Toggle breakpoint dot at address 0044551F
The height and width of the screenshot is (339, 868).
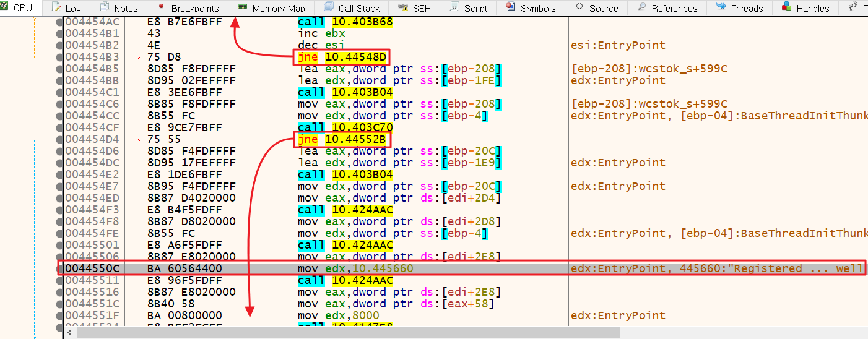click(x=59, y=315)
